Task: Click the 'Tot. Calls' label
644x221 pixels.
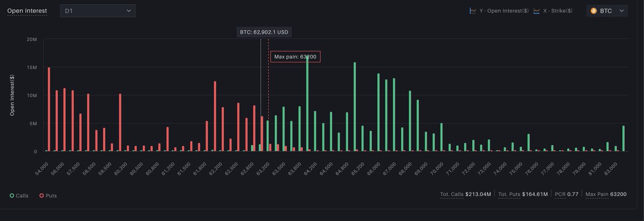Action: click(452, 194)
